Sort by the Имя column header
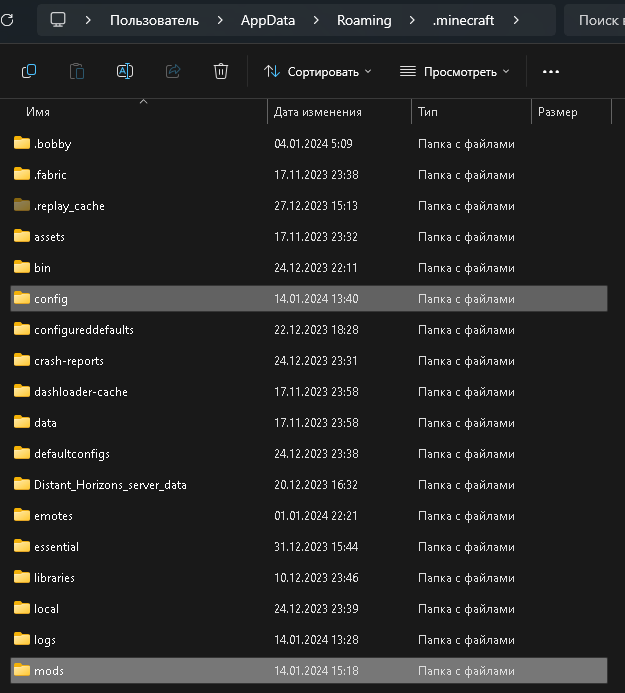Image resolution: width=625 pixels, height=693 pixels. 38,112
